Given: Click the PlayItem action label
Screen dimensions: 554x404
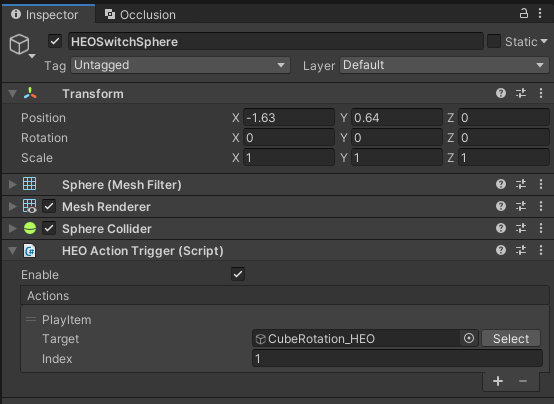Looking at the screenshot, I should tap(66, 320).
